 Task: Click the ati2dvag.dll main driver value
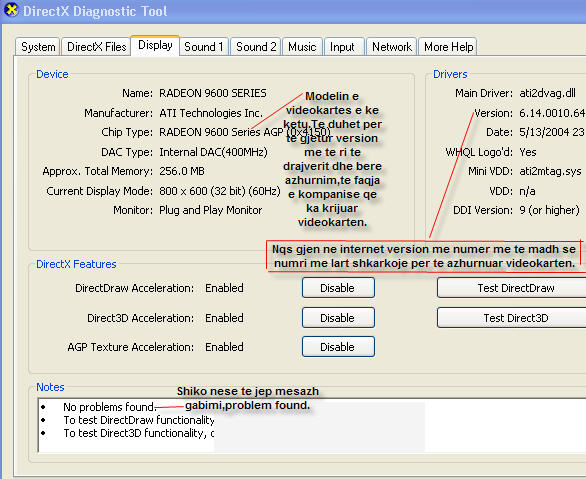coord(548,93)
